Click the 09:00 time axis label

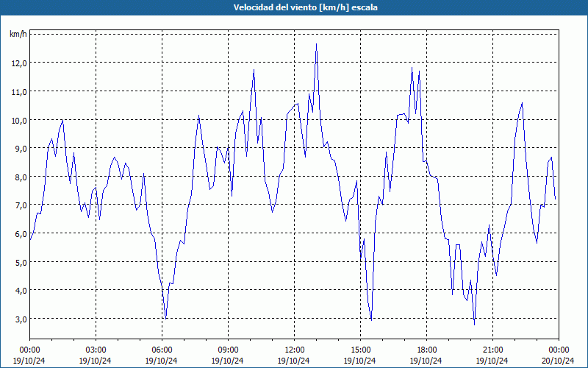[228, 350]
